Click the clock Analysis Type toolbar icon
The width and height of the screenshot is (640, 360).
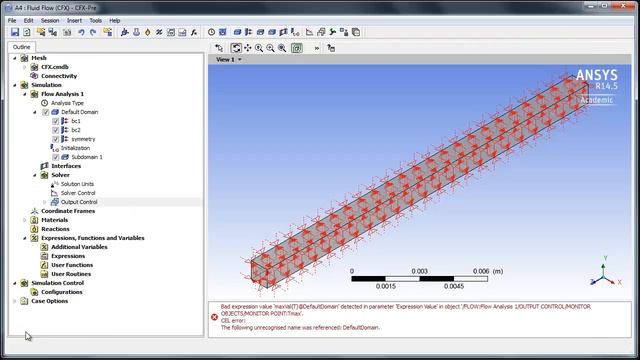[x=211, y=32]
